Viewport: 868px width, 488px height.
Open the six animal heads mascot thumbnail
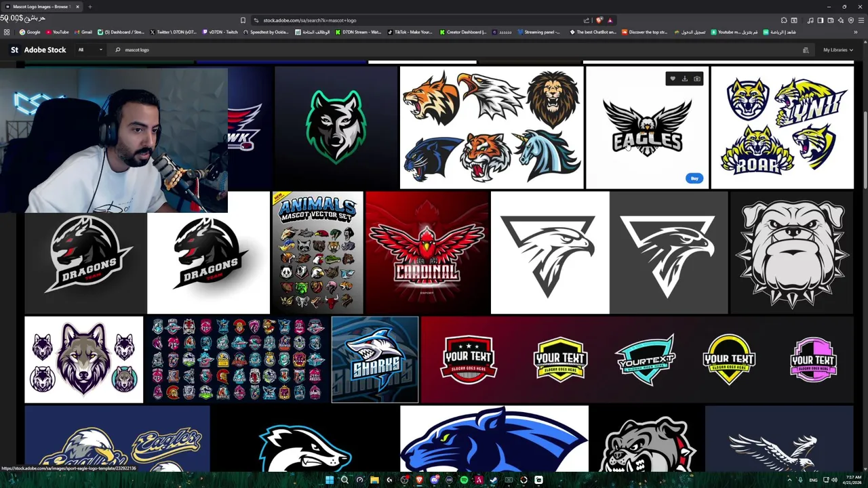coord(491,127)
